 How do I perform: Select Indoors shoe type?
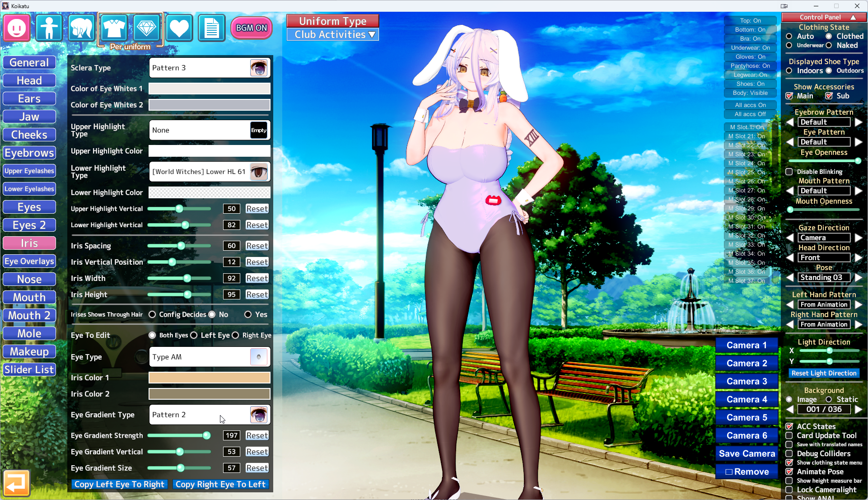[x=789, y=70]
